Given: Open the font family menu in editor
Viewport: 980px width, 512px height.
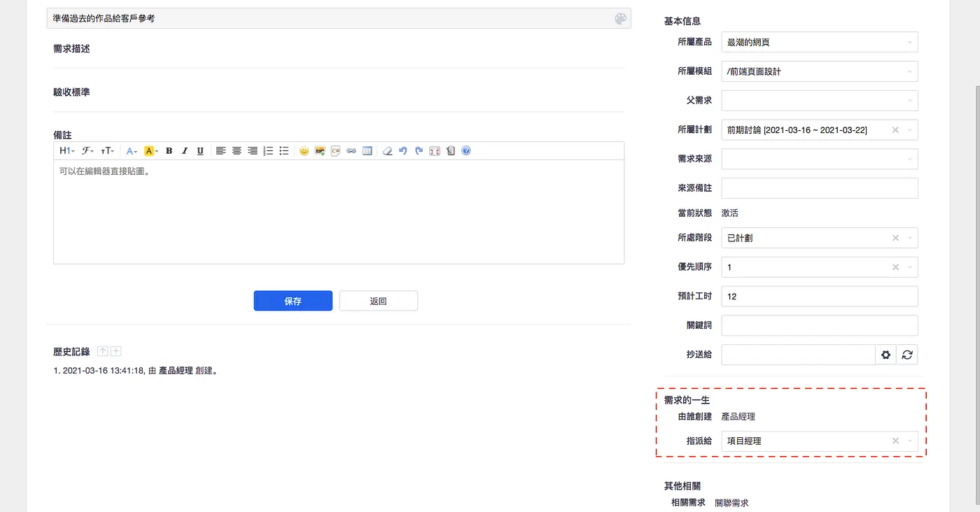Looking at the screenshot, I should pyautogui.click(x=88, y=150).
